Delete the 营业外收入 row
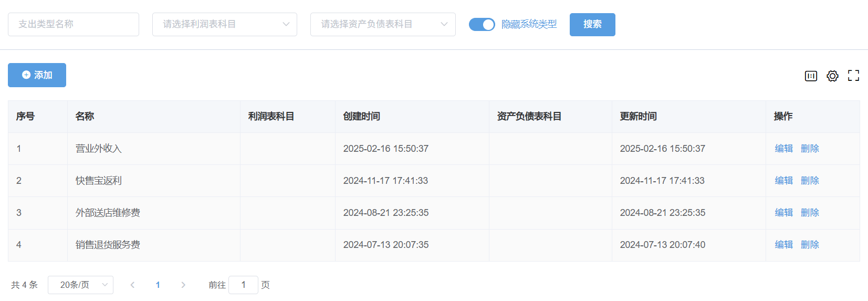Screen dimensions: 868x301 point(810,149)
